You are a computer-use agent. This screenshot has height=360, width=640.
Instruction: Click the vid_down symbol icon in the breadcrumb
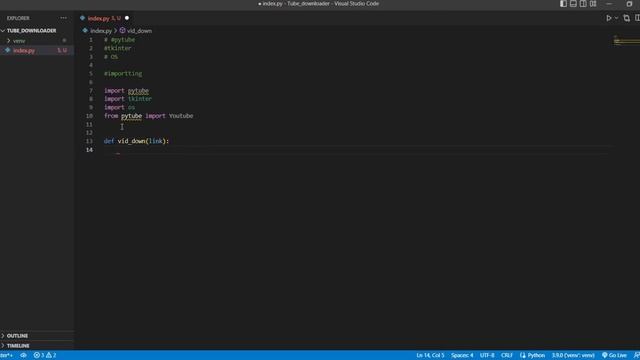coord(122,31)
